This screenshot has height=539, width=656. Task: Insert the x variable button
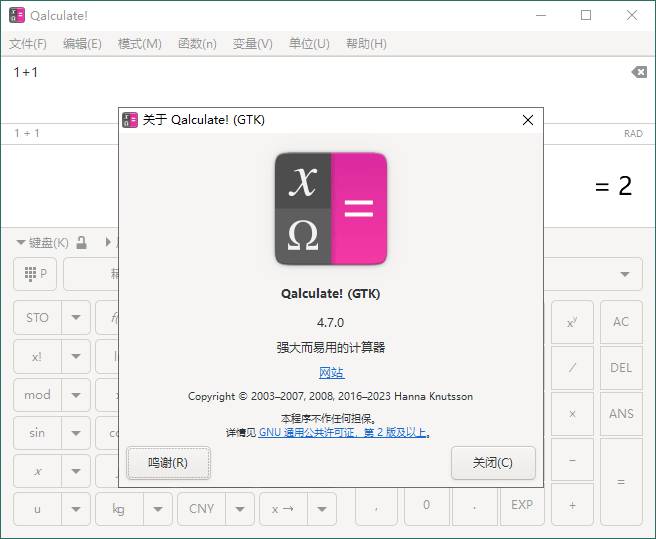(37, 471)
